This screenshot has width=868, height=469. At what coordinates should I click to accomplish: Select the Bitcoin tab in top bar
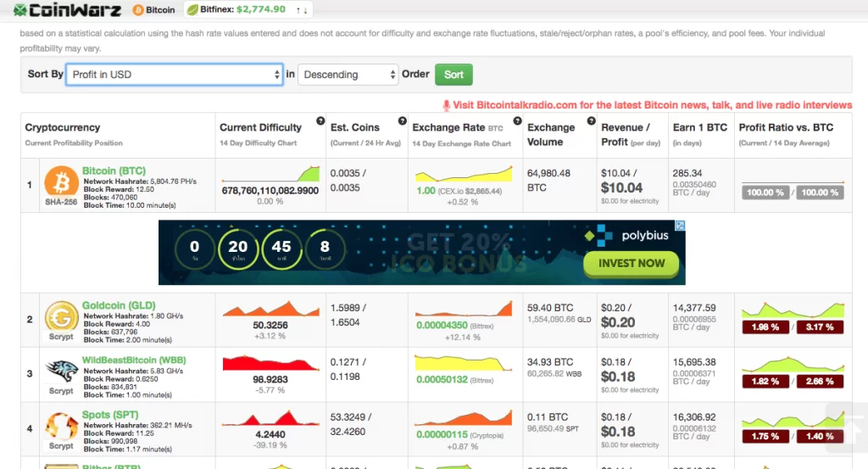[154, 10]
